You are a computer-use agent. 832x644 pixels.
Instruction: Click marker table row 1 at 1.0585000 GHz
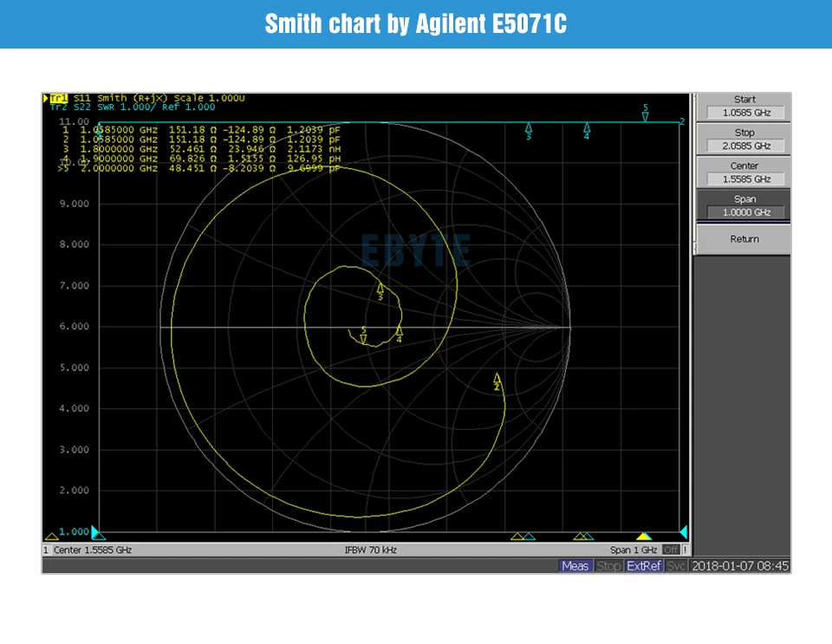(200, 130)
